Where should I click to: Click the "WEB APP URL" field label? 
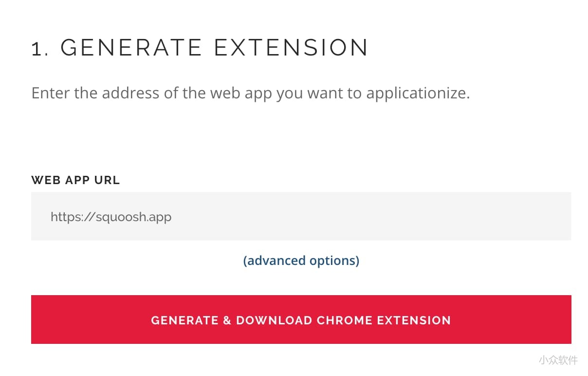(75, 180)
